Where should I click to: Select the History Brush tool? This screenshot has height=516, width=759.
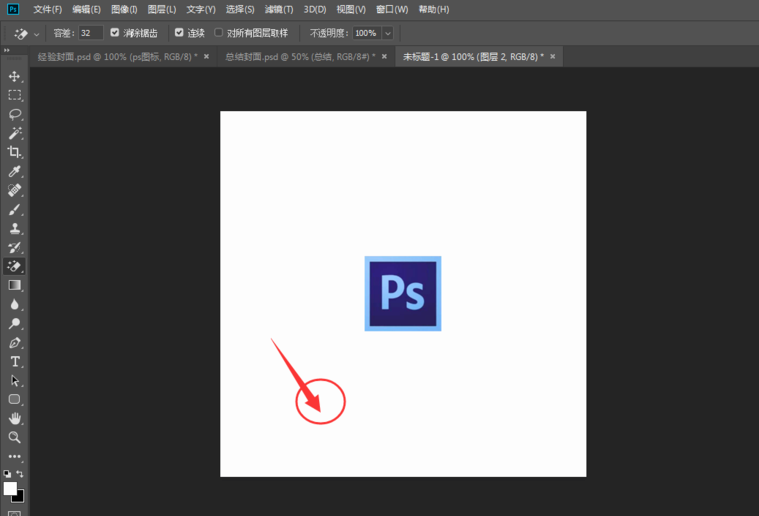click(15, 247)
